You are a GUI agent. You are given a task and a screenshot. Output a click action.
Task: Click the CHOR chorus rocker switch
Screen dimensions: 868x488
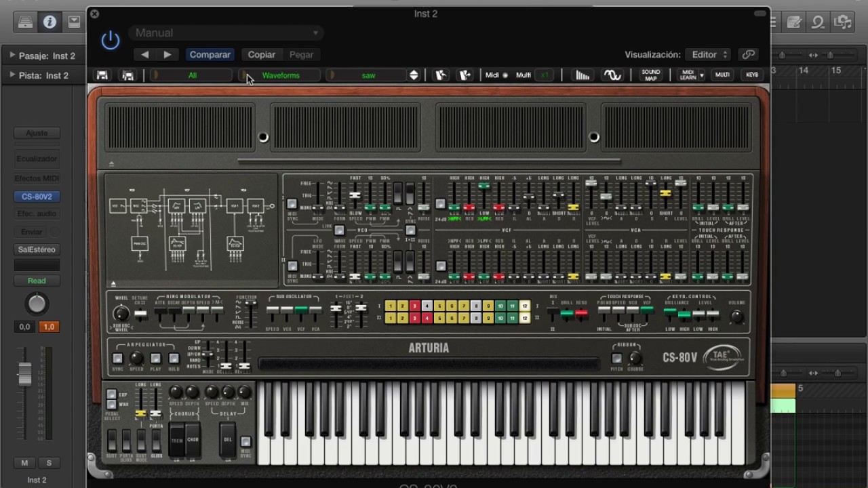click(193, 439)
